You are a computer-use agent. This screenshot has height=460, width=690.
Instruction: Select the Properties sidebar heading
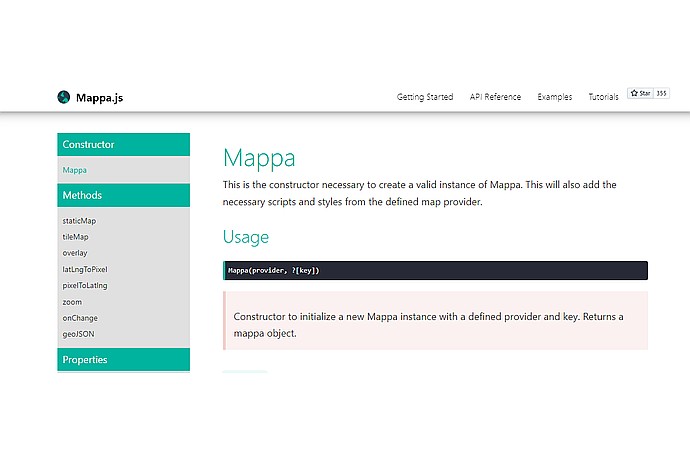(124, 360)
